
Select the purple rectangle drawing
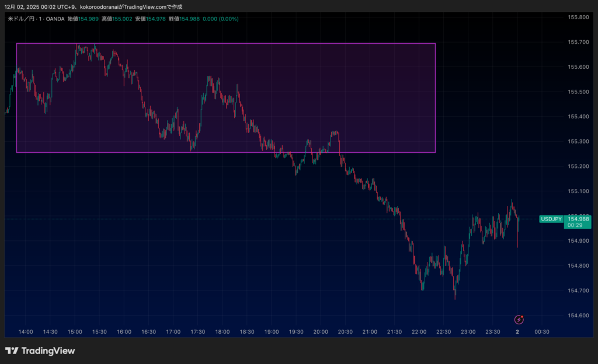(225, 44)
